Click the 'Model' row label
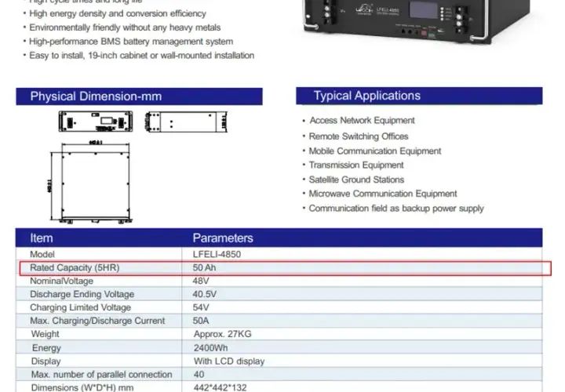This screenshot has height=392, width=565. pos(42,254)
